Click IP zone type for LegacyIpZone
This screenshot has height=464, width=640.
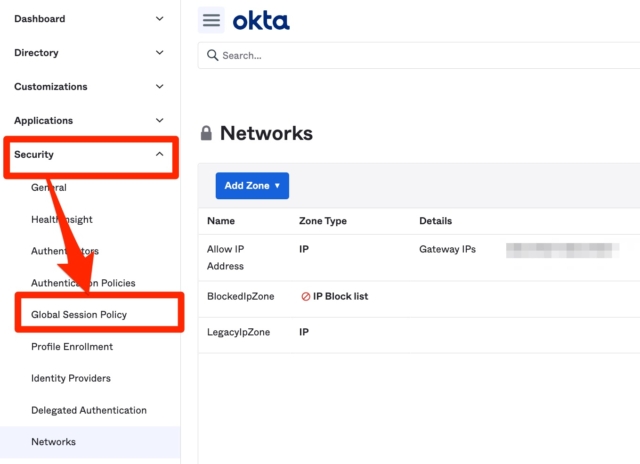[x=304, y=332]
